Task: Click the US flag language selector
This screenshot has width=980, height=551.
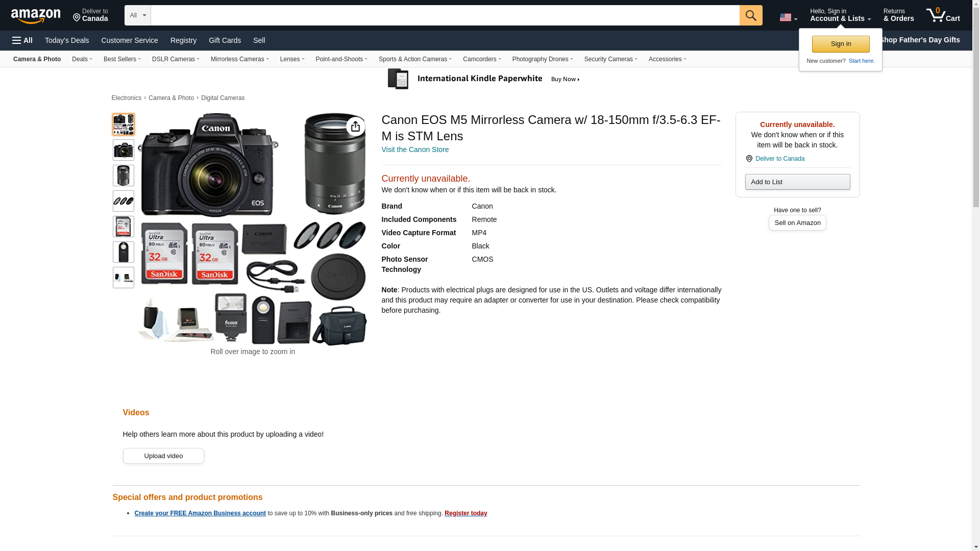Action: click(x=788, y=17)
